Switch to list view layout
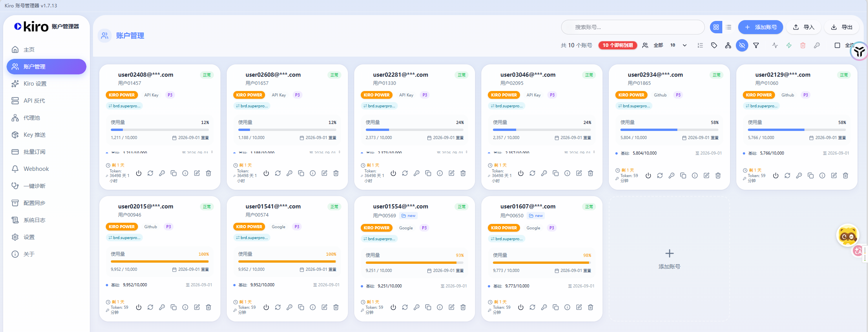This screenshot has height=332, width=868. click(x=728, y=27)
